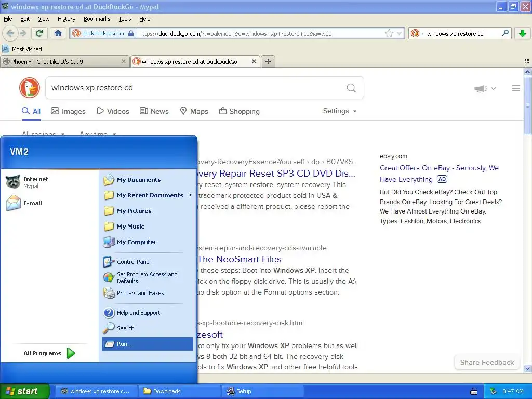Open the Most Visited bookmarks folder
The height and width of the screenshot is (399, 532).
tap(22, 49)
